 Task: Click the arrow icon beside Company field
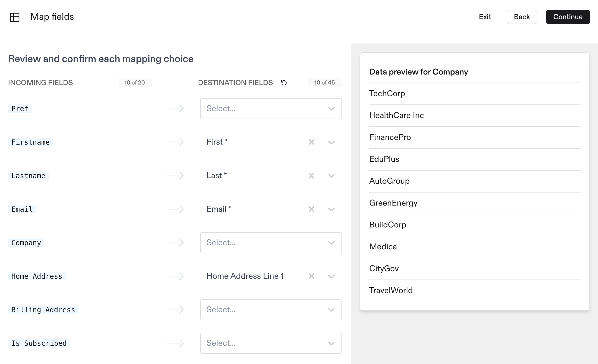click(x=175, y=243)
